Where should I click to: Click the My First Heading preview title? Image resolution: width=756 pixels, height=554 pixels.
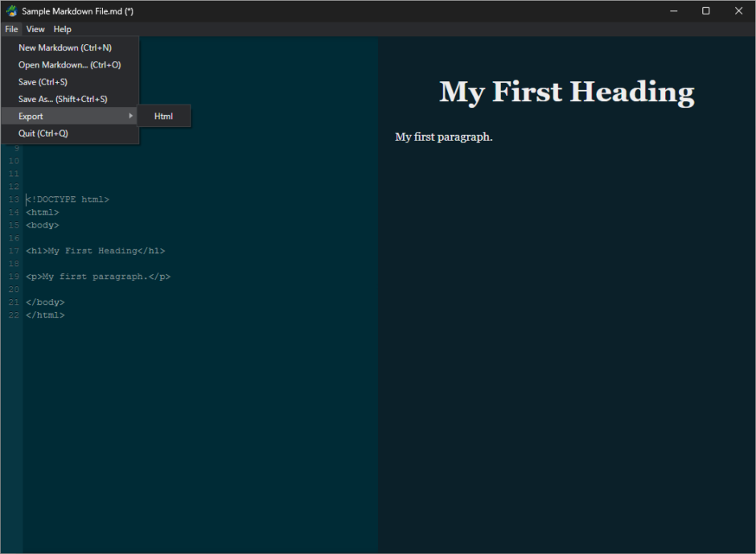point(566,92)
